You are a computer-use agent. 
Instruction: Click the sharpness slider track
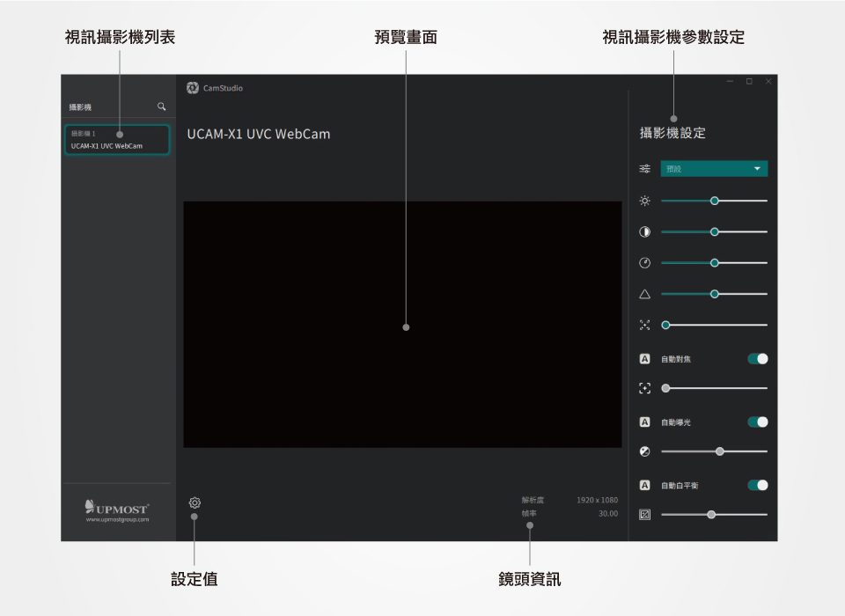pyautogui.click(x=714, y=294)
